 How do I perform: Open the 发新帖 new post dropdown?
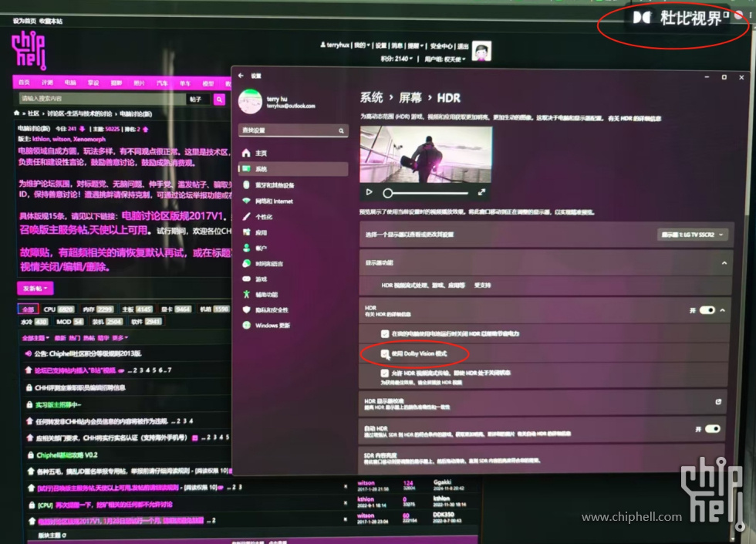coord(35,289)
